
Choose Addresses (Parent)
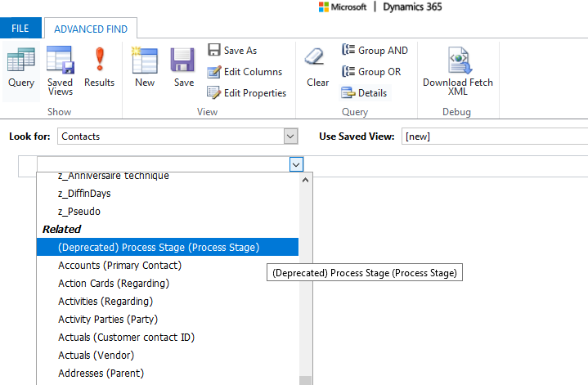coord(168,373)
